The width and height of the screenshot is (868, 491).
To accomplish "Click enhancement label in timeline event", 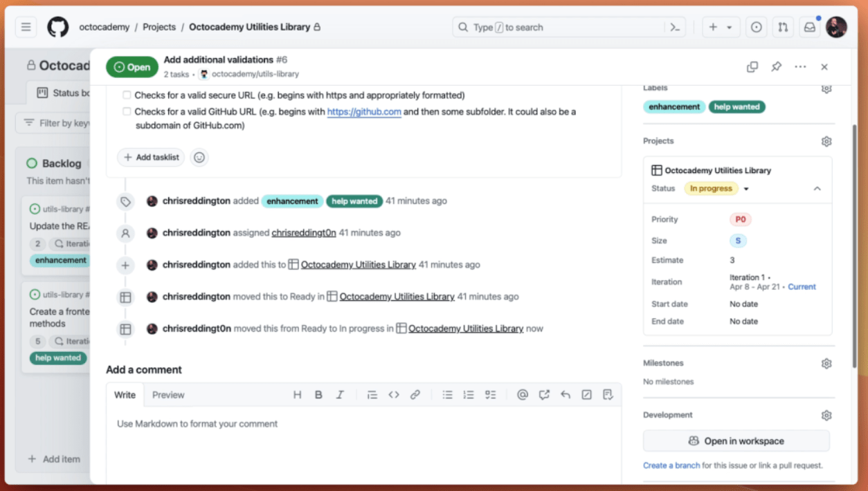I will [293, 201].
